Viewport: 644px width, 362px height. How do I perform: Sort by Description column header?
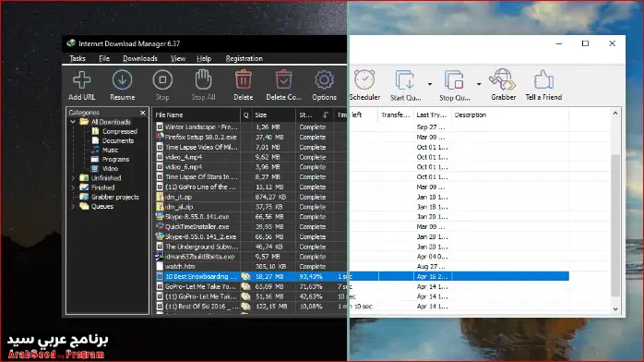coord(510,115)
